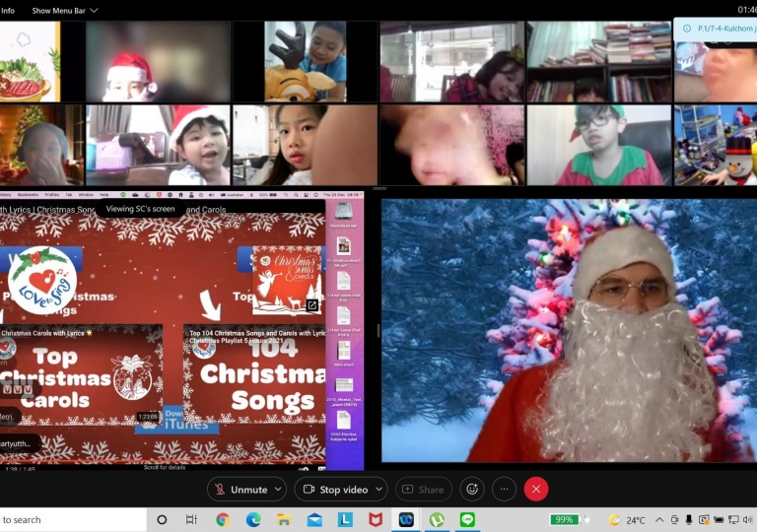Open the 24°C weather widget
This screenshot has height=532, width=757.
(627, 520)
